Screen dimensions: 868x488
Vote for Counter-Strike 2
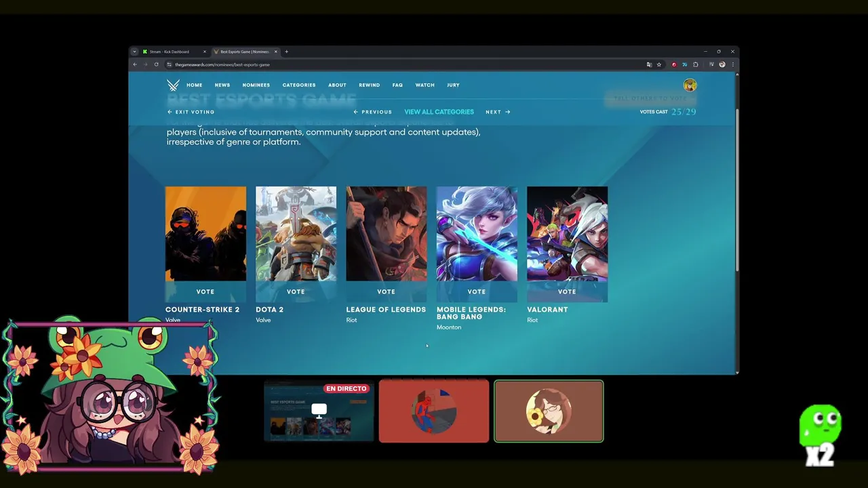pos(205,291)
